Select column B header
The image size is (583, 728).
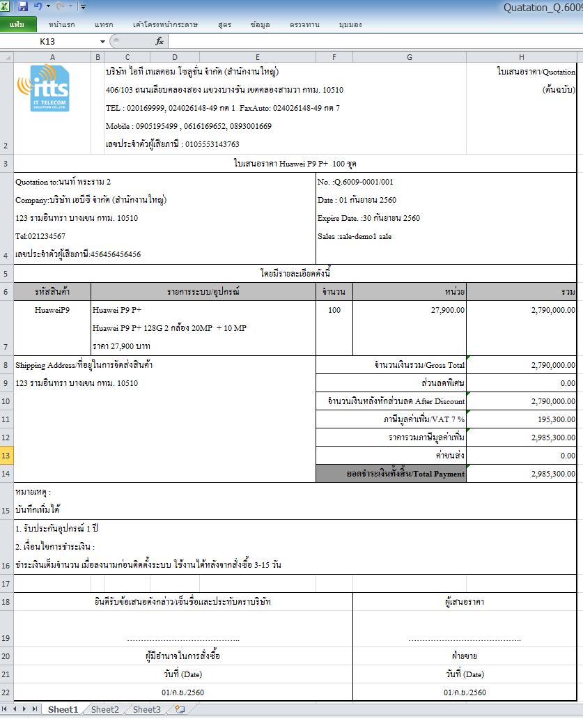(x=98, y=57)
